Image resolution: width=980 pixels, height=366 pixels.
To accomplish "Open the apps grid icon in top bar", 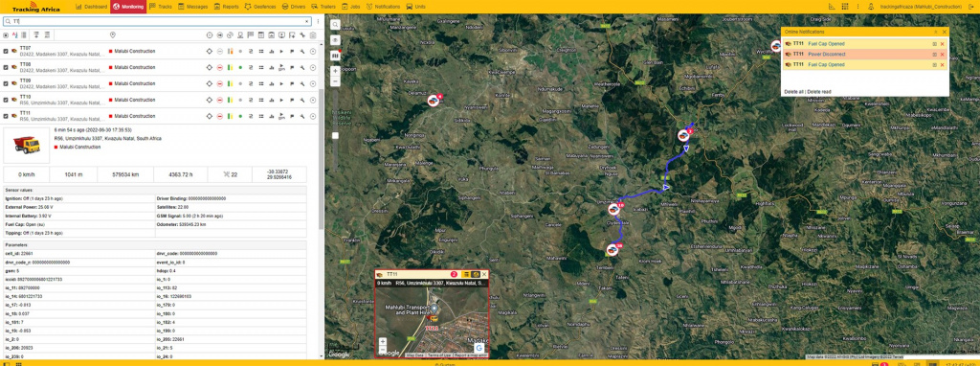I will coord(845,7).
